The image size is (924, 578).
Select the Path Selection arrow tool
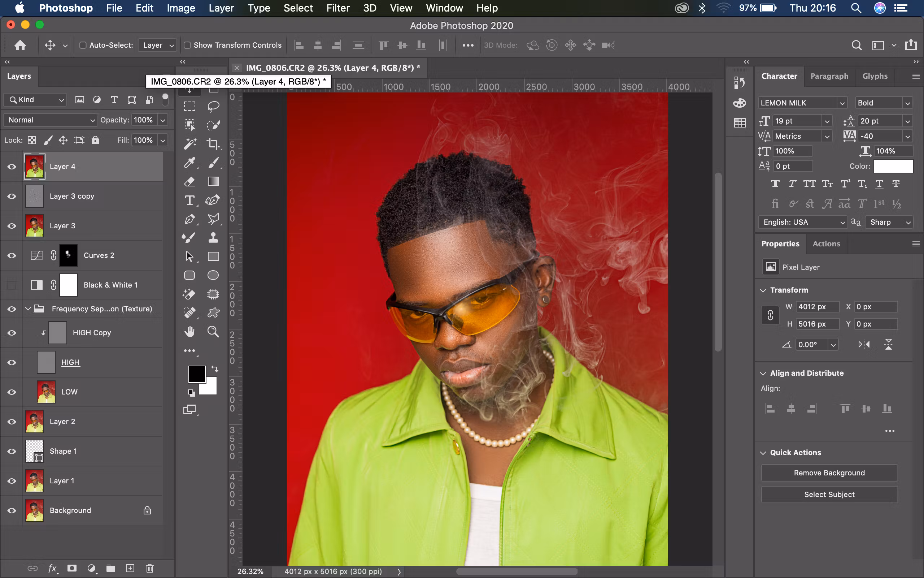click(190, 256)
